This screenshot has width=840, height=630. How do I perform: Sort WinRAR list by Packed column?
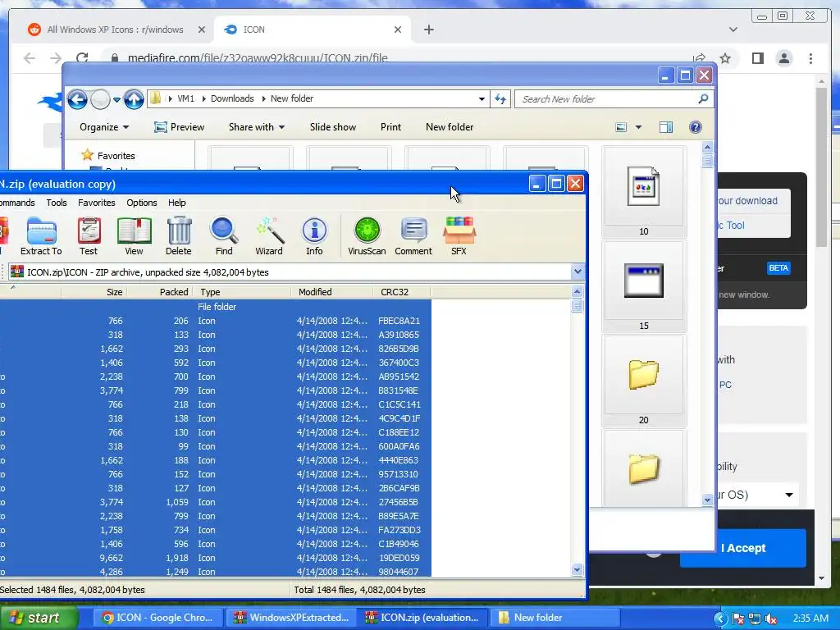(159, 292)
